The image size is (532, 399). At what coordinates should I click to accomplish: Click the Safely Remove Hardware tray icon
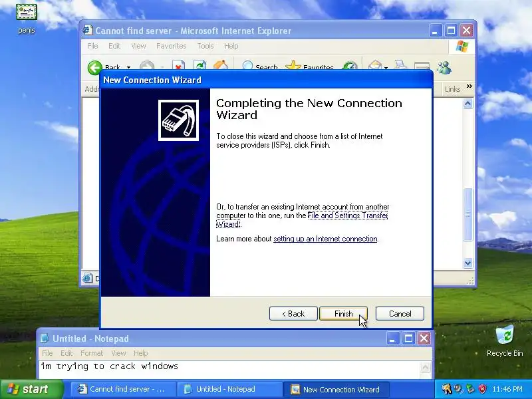pos(470,389)
